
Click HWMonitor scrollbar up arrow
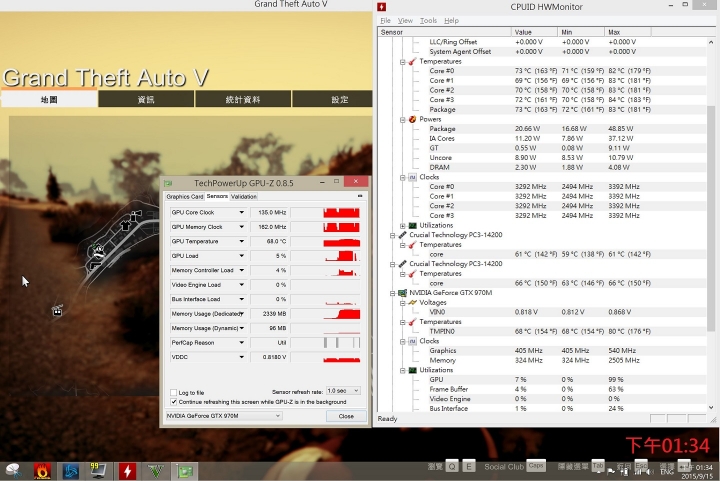pyautogui.click(x=711, y=42)
